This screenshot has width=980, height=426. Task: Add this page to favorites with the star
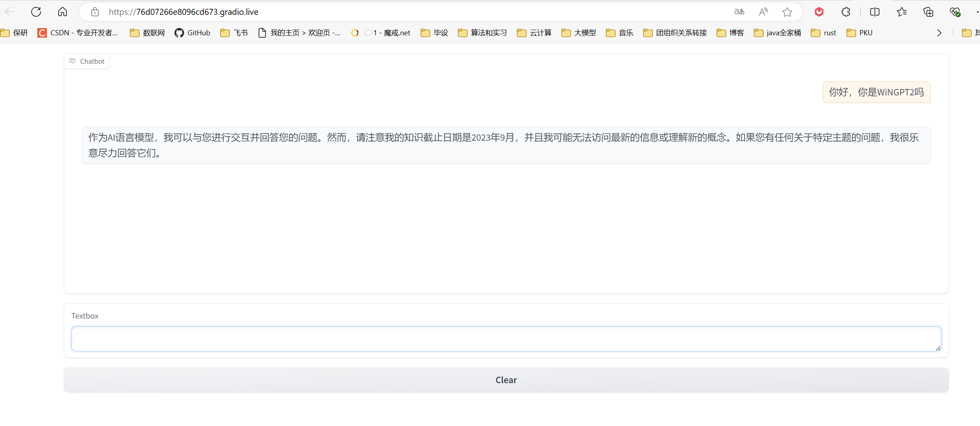click(787, 12)
